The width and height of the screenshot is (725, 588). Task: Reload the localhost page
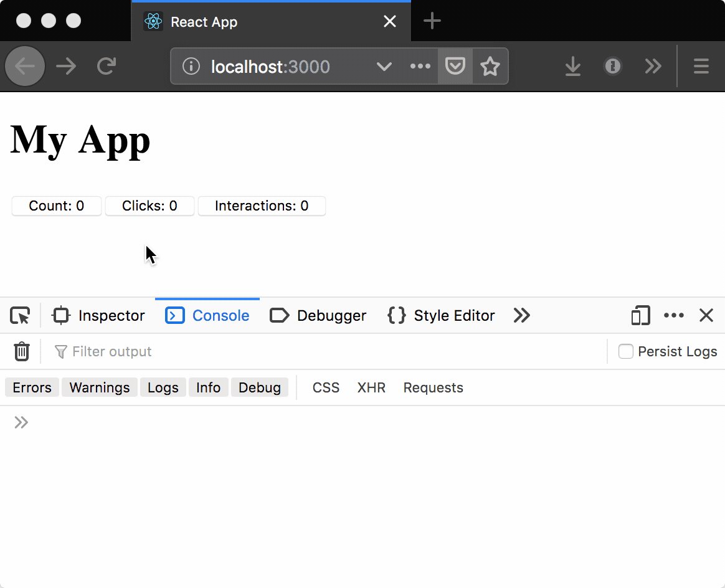[x=107, y=66]
